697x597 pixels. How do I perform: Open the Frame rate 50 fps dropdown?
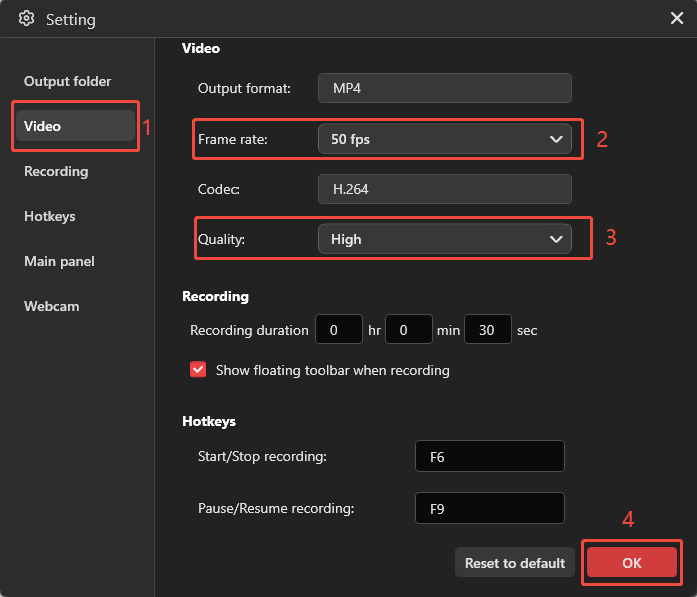coord(445,139)
